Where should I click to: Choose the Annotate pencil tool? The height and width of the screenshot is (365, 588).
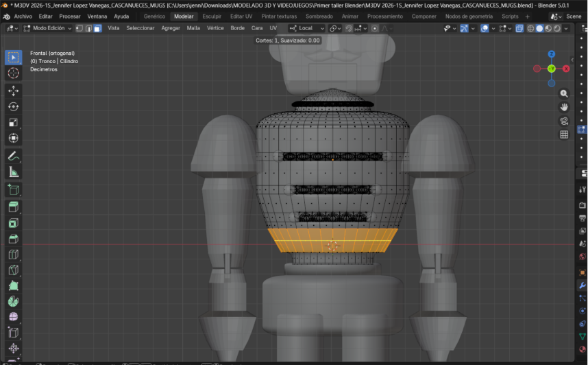(13, 156)
